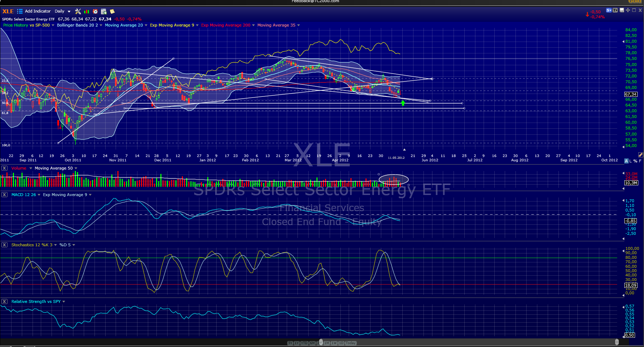Select the 1Y time range

[x=296, y=343]
